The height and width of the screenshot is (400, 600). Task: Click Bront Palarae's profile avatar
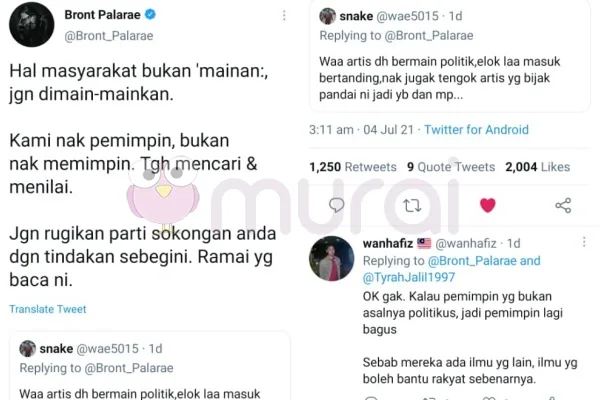pyautogui.click(x=31, y=24)
